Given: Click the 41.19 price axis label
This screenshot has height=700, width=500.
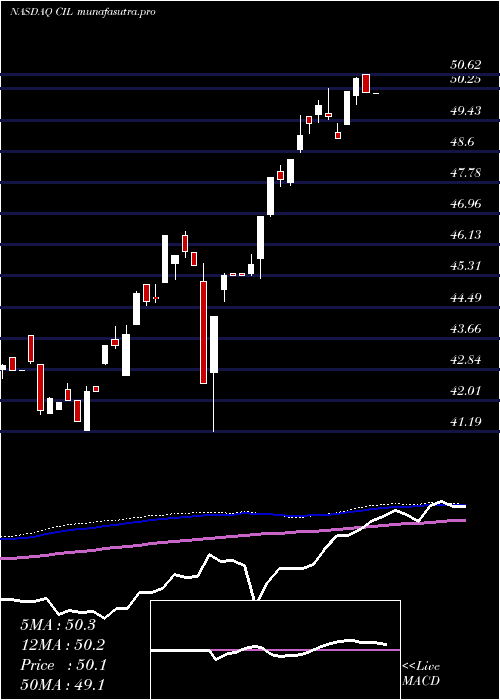Looking at the screenshot, I should (466, 422).
